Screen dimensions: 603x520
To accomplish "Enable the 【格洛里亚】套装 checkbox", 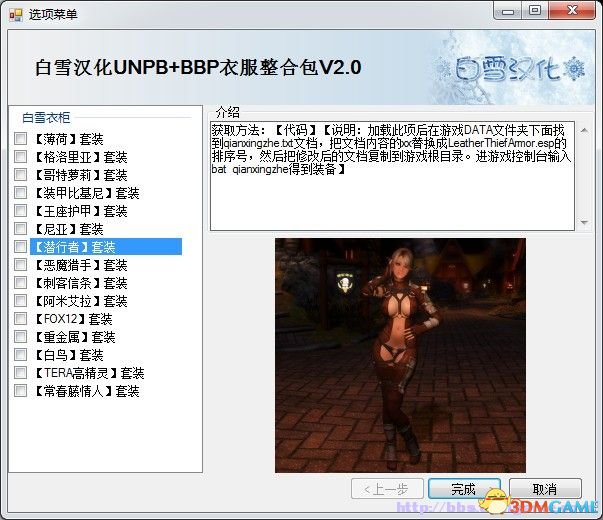I will click(x=20, y=157).
